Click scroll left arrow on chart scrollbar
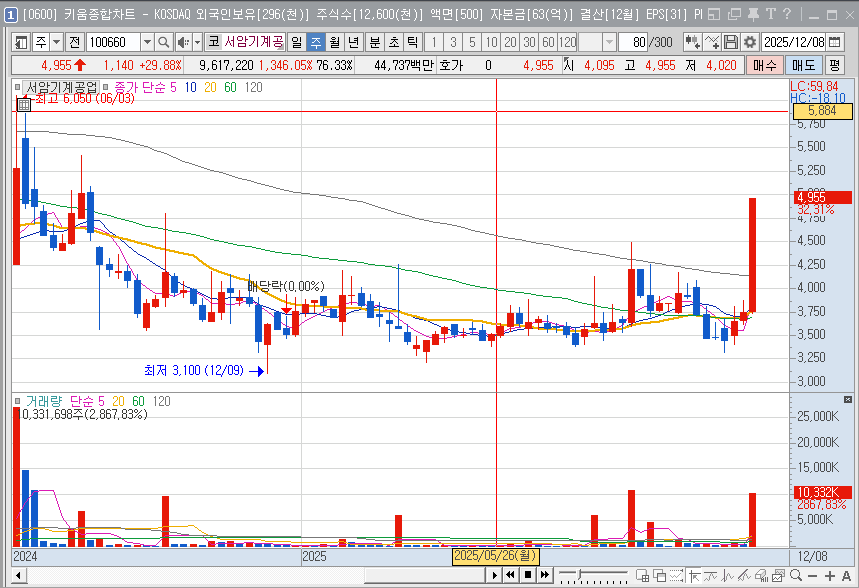Screen dimensions: 859x588 19,575
